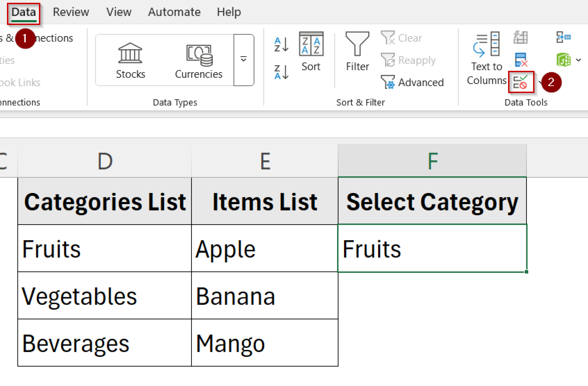Open the Data Validation dropdown arrow
The image size is (588, 386).
pos(539,82)
